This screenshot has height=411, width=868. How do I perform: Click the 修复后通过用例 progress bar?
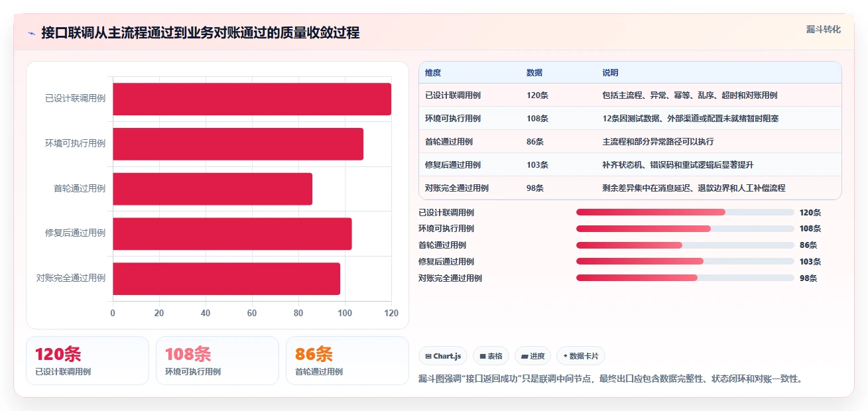pos(685,261)
